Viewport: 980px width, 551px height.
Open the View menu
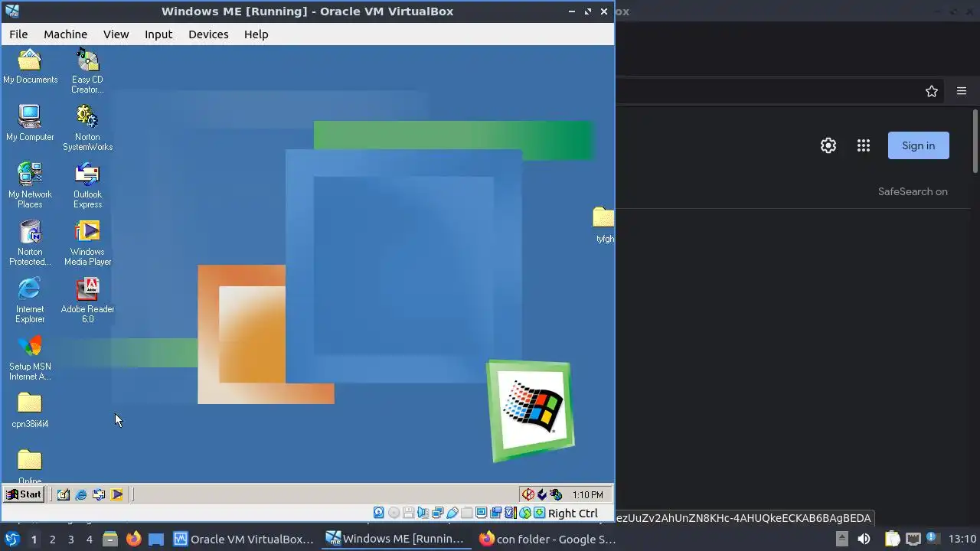[116, 34]
